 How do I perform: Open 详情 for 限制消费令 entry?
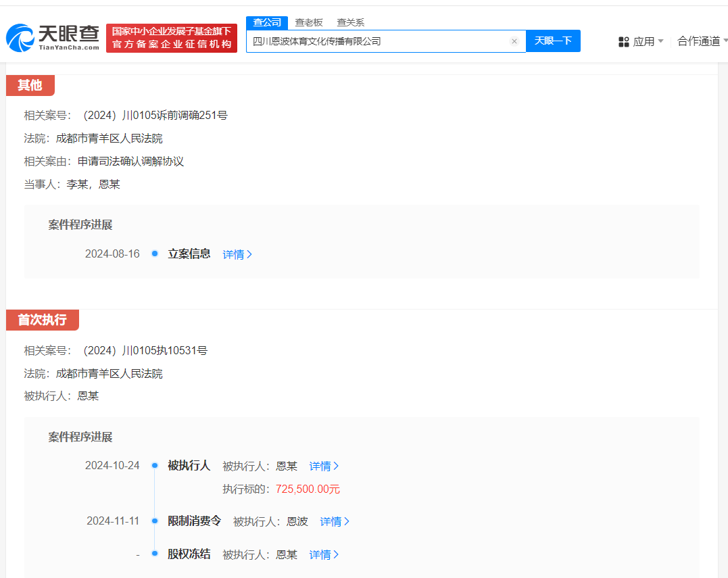point(335,522)
